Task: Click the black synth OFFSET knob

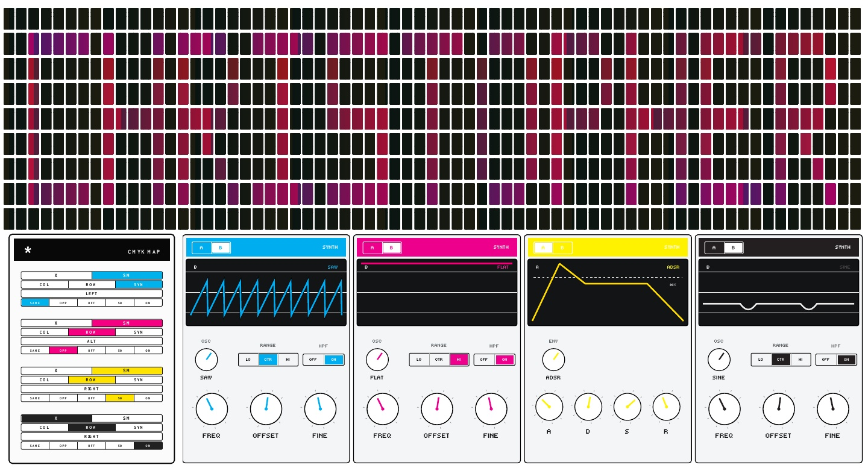Action: click(x=778, y=409)
